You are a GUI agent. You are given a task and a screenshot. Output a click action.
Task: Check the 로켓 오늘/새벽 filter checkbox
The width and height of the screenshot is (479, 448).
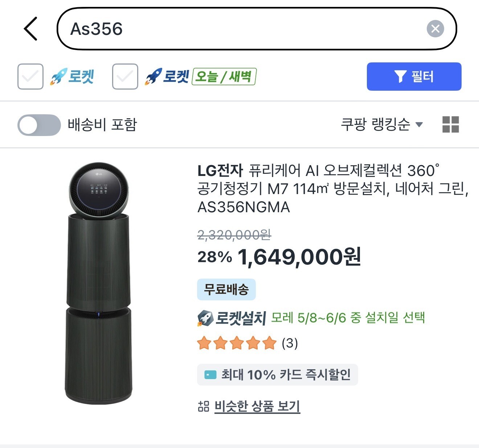(x=125, y=77)
